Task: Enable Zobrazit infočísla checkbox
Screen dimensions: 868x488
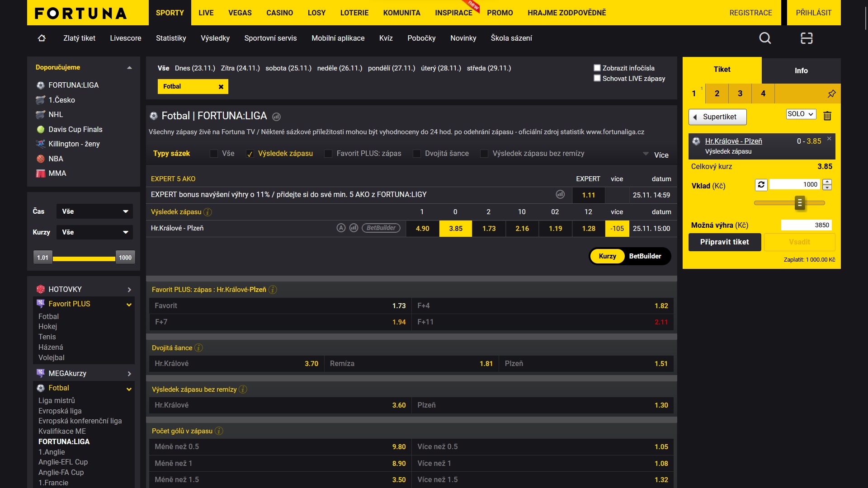Action: 597,68
